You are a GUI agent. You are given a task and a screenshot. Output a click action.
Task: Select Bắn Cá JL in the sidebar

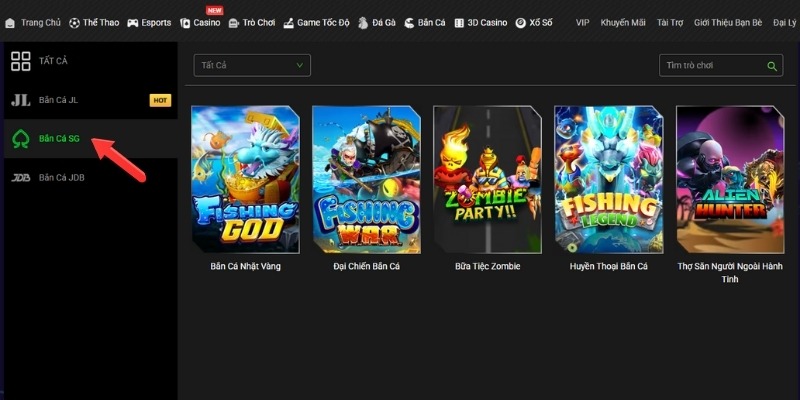tap(91, 100)
